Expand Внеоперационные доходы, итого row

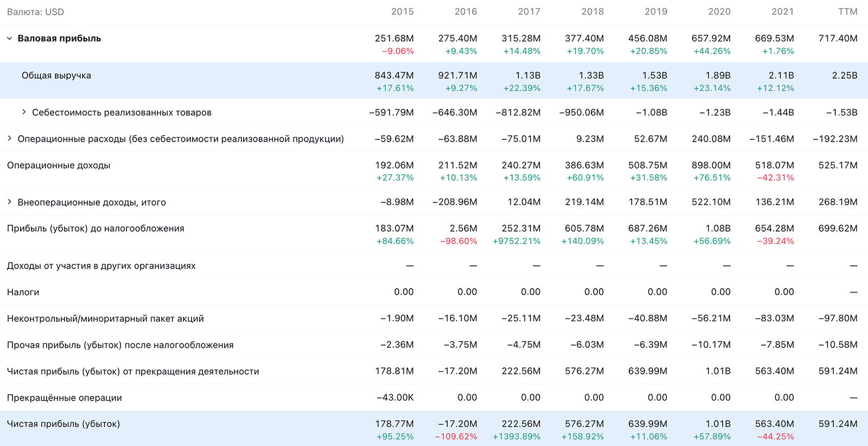pos(9,202)
